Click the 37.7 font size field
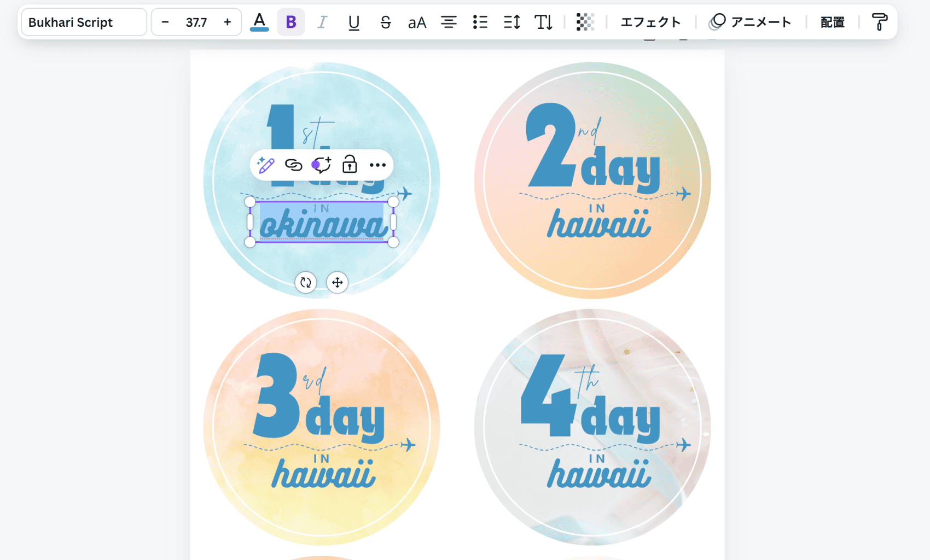 point(196,22)
